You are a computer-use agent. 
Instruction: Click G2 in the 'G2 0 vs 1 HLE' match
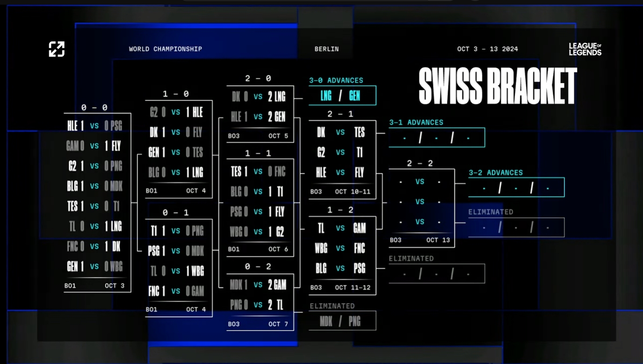click(154, 112)
